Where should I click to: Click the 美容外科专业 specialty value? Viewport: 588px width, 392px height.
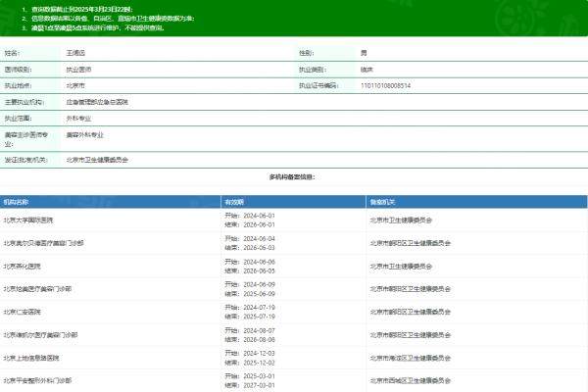click(x=85, y=134)
